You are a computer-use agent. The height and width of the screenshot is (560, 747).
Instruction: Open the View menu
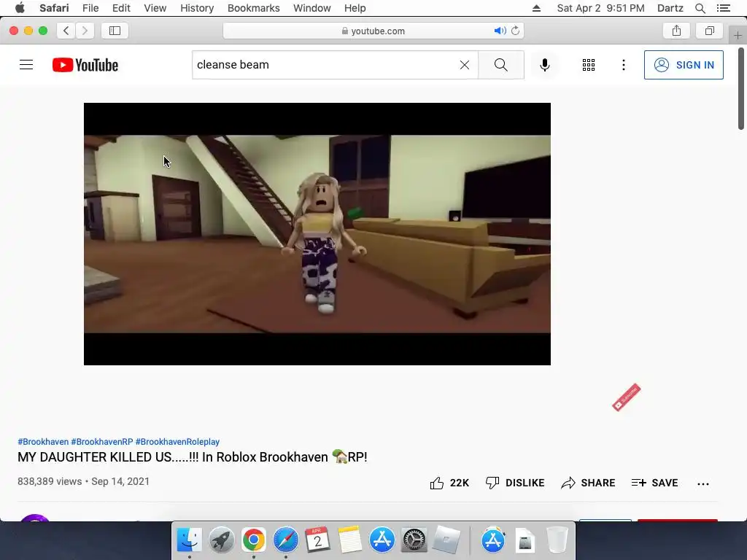(x=155, y=8)
